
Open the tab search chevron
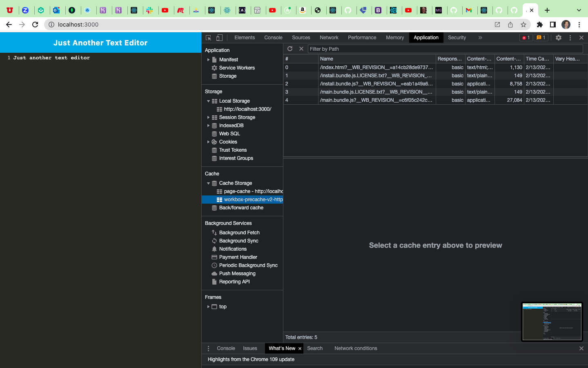[579, 10]
